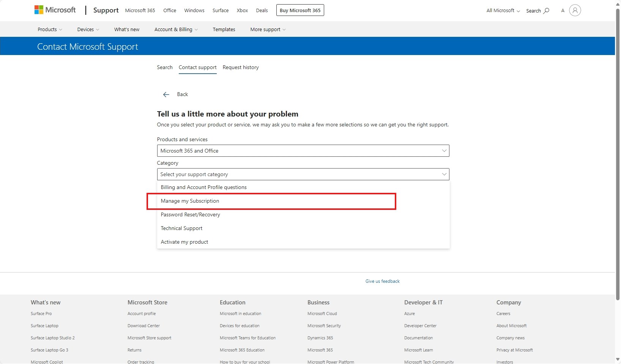Open the Careers footer link

tap(503, 314)
